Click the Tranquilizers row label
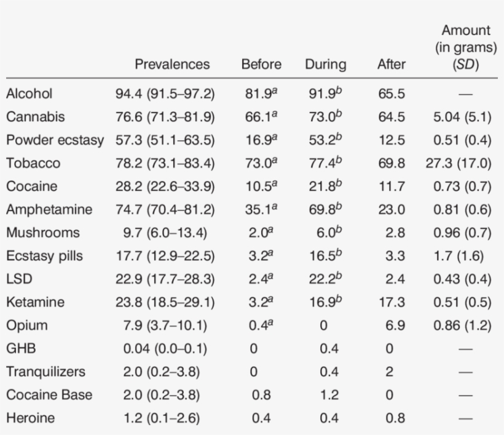This screenshot has height=435, width=504. click(46, 372)
